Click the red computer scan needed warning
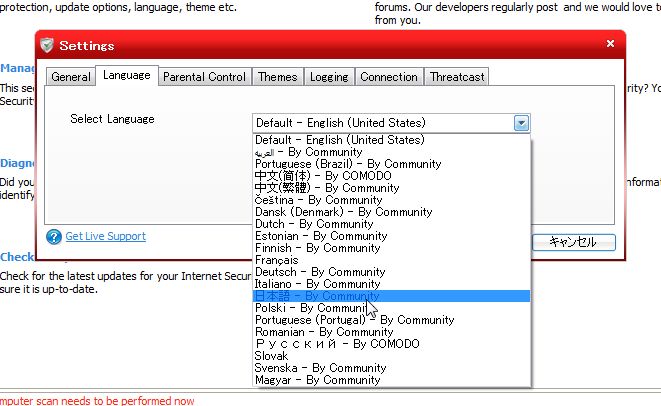 tap(97, 401)
